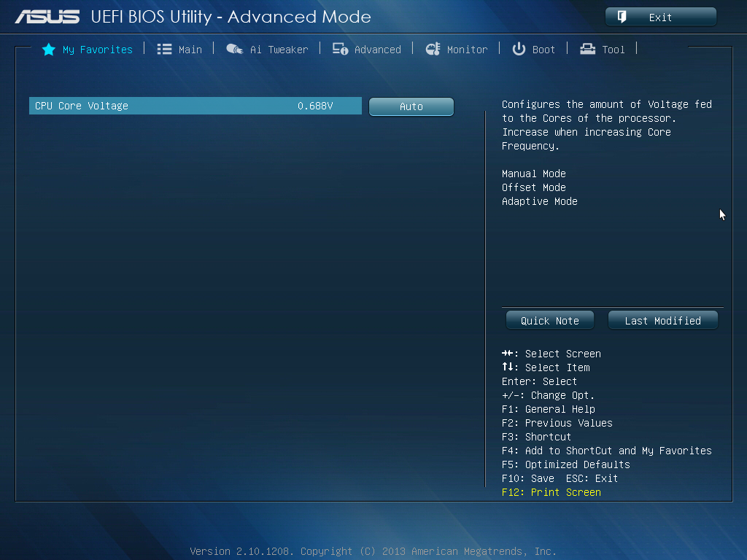This screenshot has height=560, width=747.
Task: Click the Main list icon
Action: click(164, 49)
